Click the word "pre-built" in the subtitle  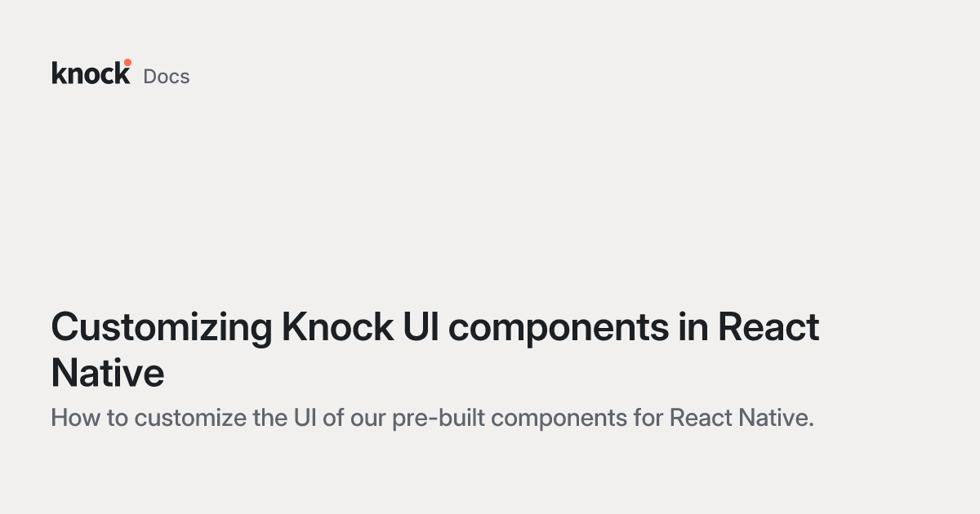(x=439, y=419)
